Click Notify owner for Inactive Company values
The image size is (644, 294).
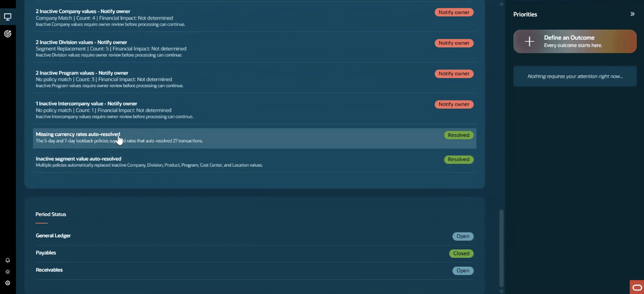click(x=454, y=12)
